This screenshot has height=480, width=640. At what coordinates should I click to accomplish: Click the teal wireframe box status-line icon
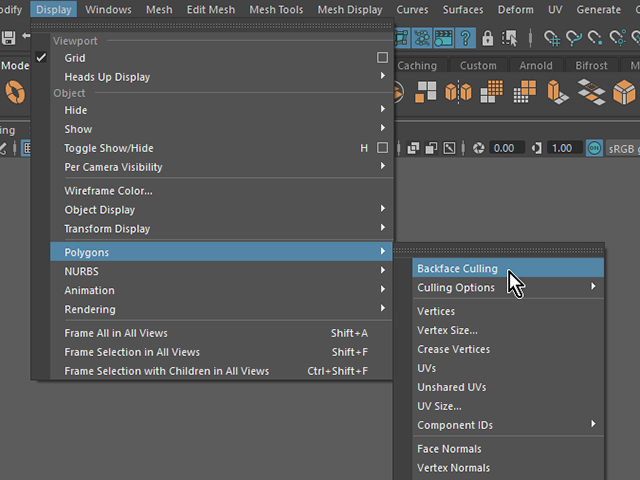pyautogui.click(x=402, y=38)
